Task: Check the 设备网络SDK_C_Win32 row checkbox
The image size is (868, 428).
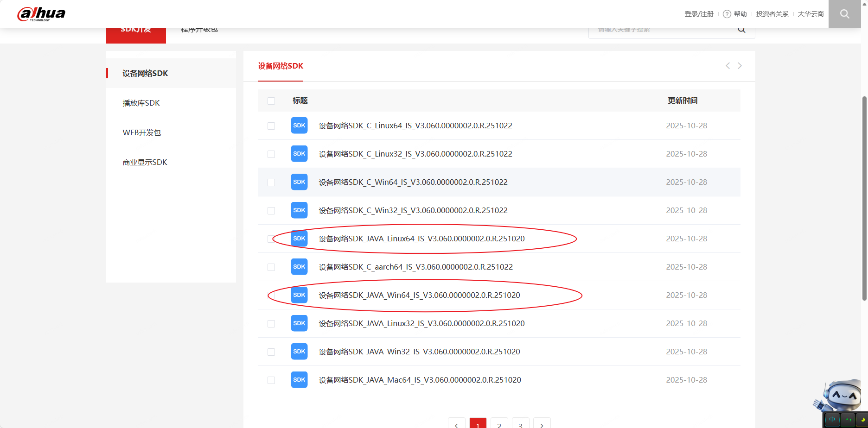Action: pos(271,210)
